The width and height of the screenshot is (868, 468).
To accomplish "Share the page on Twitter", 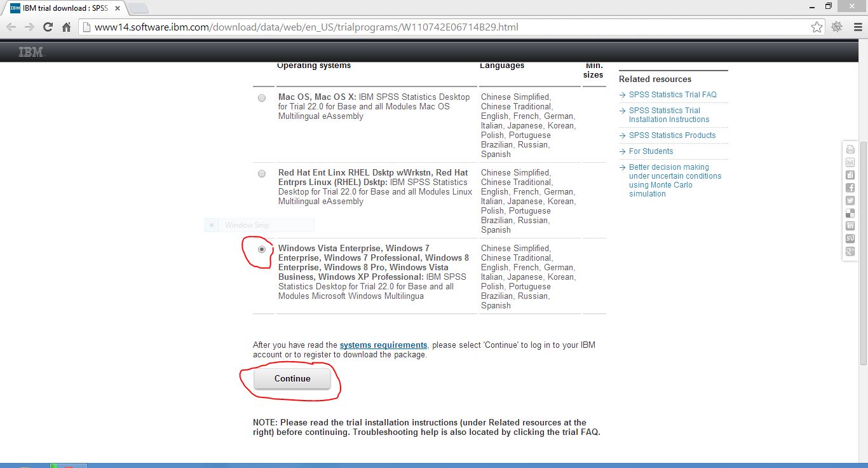I will [x=850, y=200].
